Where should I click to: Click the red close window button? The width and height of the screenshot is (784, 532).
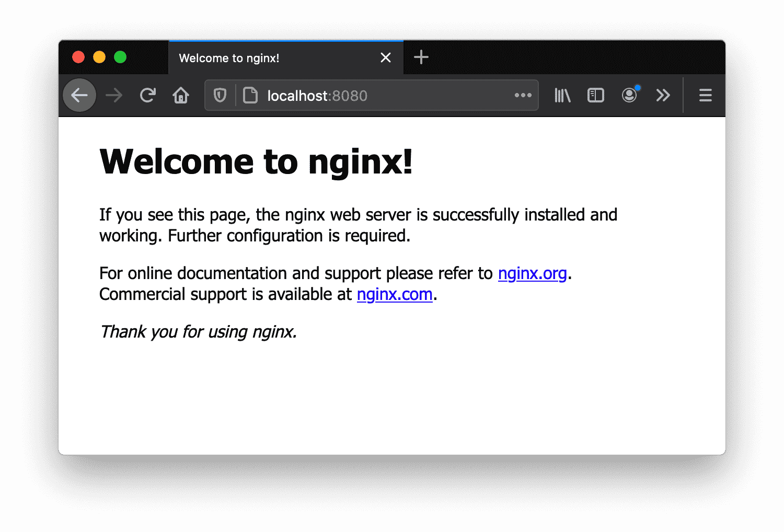[78, 57]
